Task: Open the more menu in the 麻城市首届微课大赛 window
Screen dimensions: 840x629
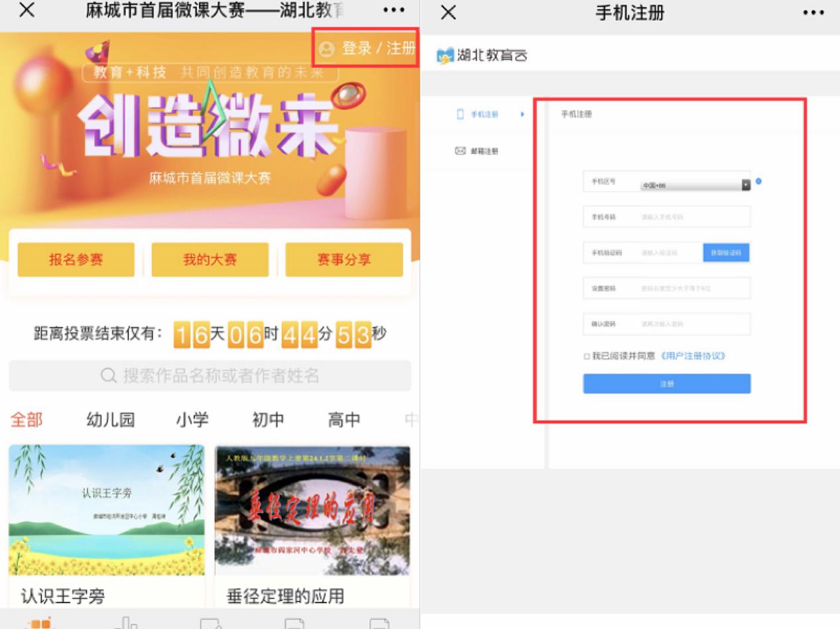Action: (x=394, y=11)
